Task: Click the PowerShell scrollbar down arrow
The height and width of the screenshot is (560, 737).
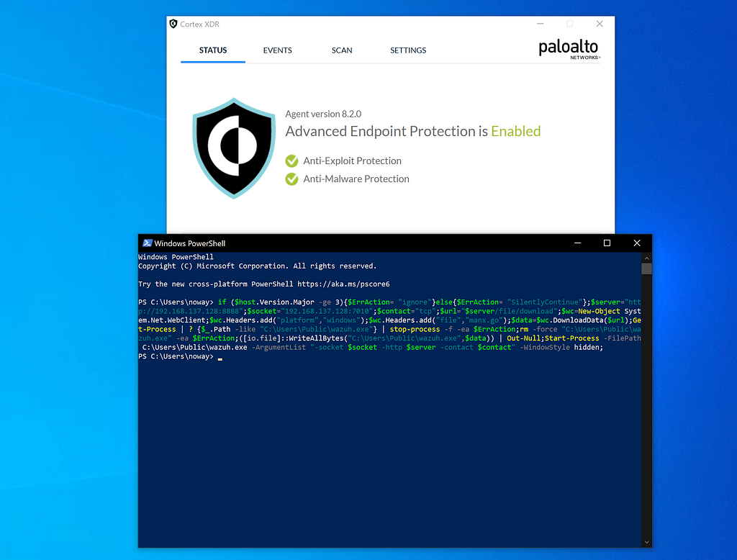Action: click(x=647, y=542)
